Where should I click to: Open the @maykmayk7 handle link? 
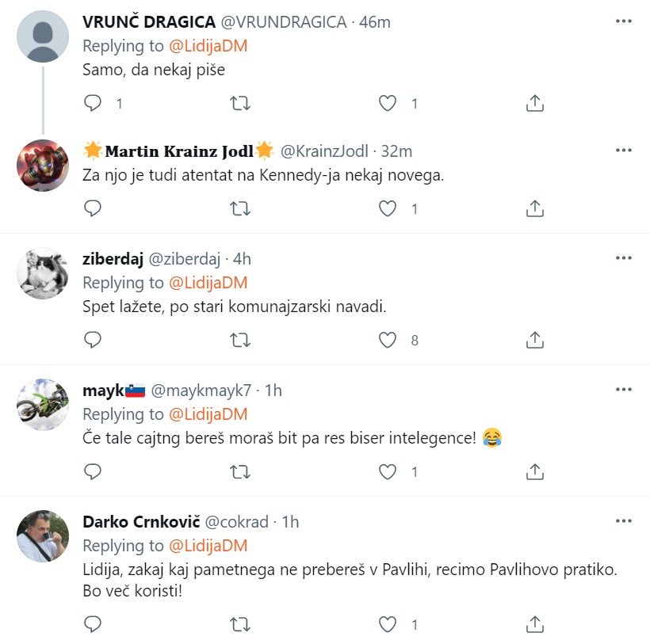201,391
